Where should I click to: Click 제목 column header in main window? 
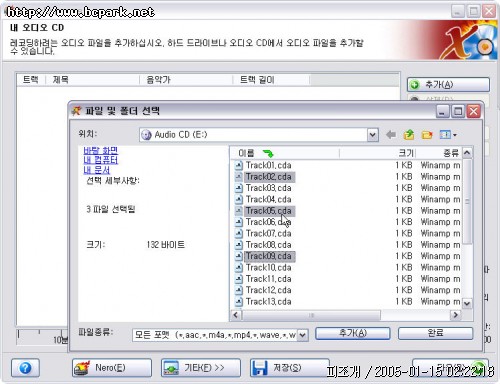coord(92,80)
